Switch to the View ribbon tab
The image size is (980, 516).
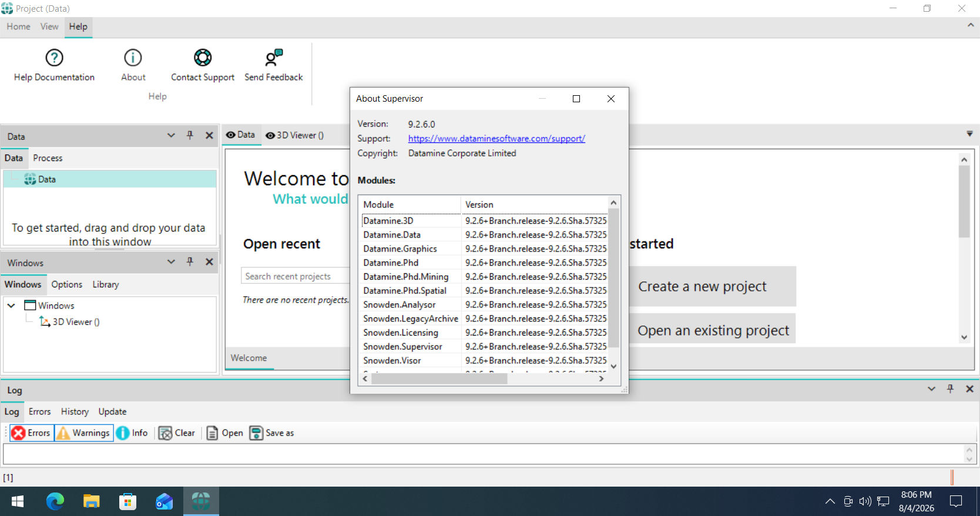[49, 26]
